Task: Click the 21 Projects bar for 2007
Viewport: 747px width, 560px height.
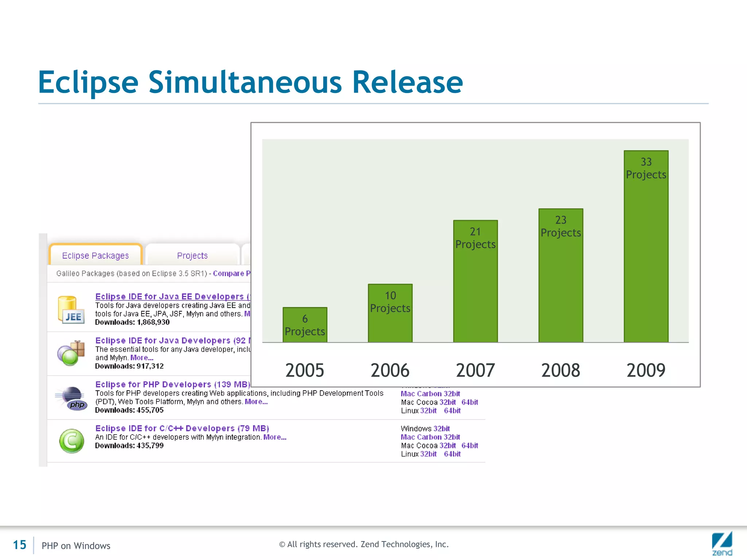Action: [x=476, y=281]
